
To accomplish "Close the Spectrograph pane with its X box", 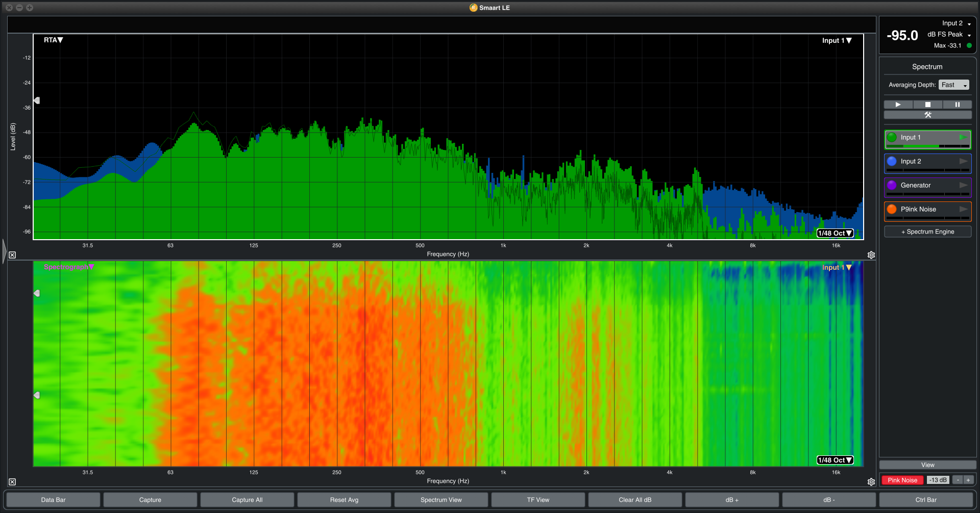I will pos(12,482).
